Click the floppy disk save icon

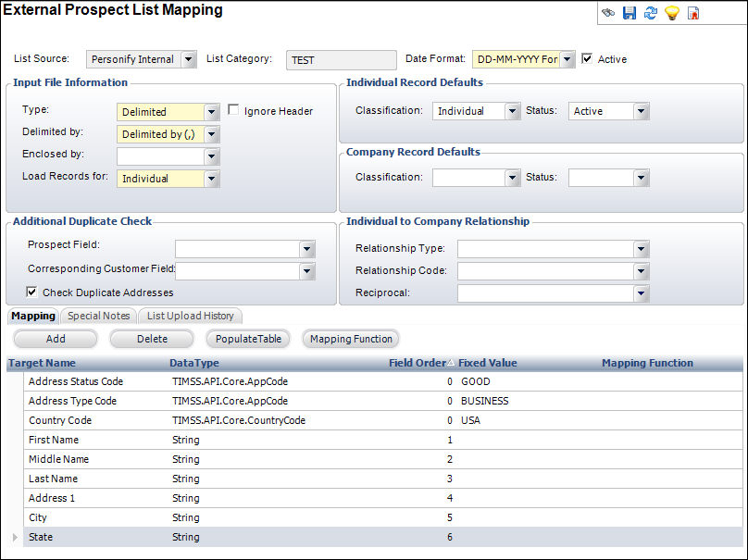coord(630,13)
